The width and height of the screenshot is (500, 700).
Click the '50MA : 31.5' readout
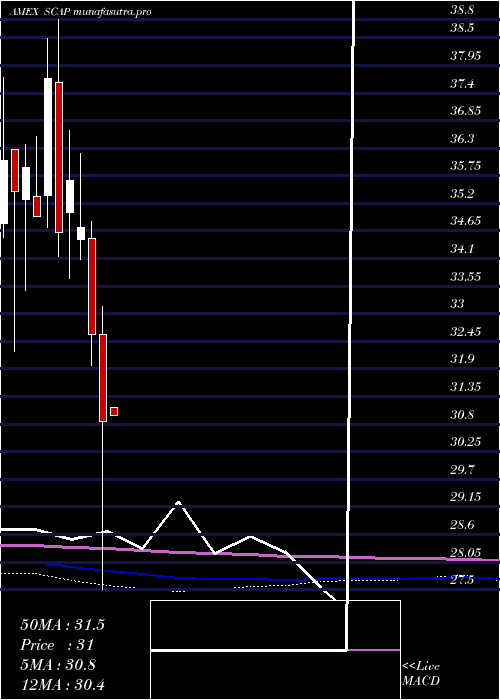click(x=62, y=625)
